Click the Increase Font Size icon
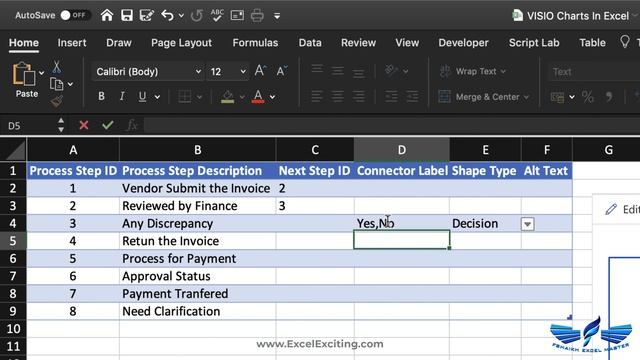The image size is (640, 360). point(260,71)
